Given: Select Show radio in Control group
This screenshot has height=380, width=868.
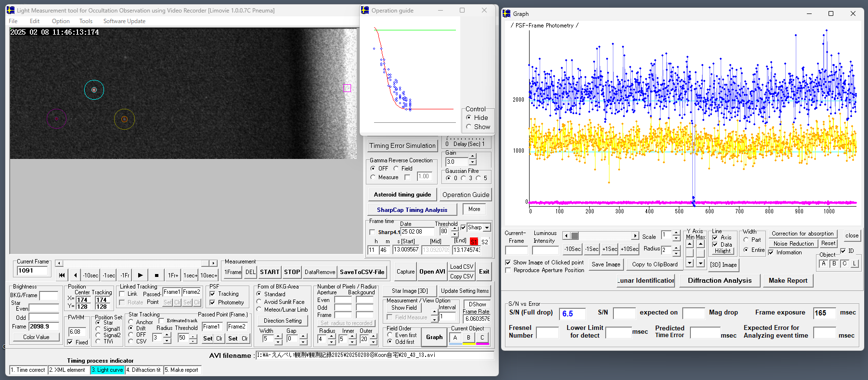Looking at the screenshot, I should [468, 127].
